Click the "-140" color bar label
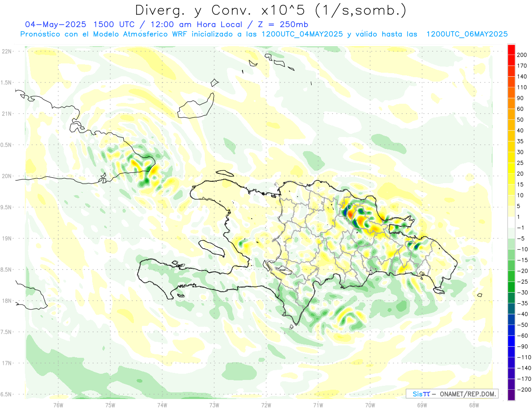The image size is (532, 411). click(524, 368)
